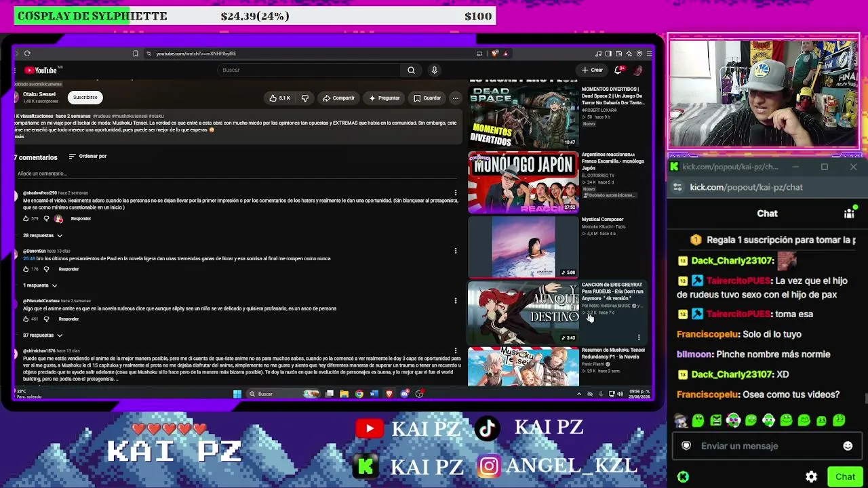
Task: Like the video showing 5,1 K likes
Action: [x=279, y=98]
